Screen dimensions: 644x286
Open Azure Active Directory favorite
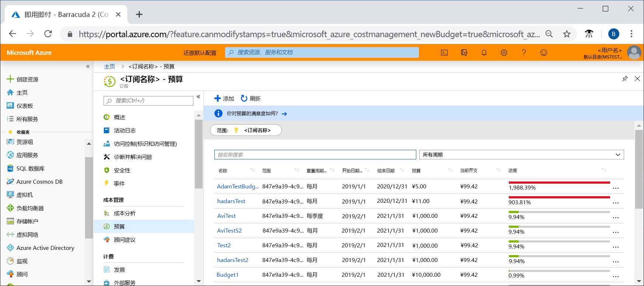(41, 248)
